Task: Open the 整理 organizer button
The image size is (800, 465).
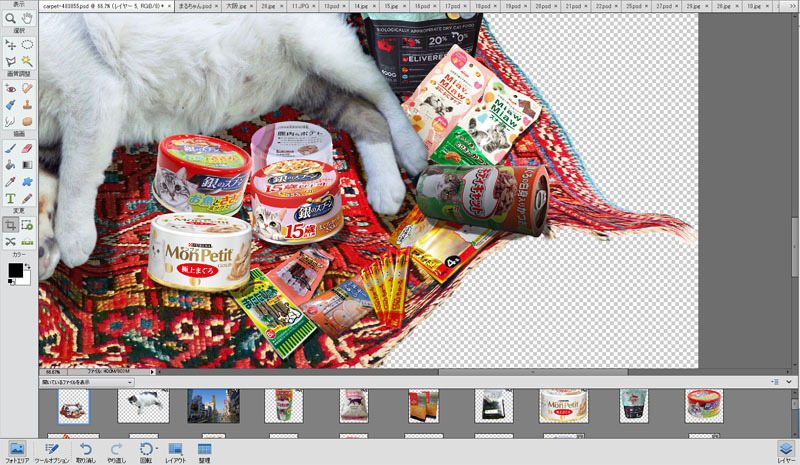Action: point(204,452)
